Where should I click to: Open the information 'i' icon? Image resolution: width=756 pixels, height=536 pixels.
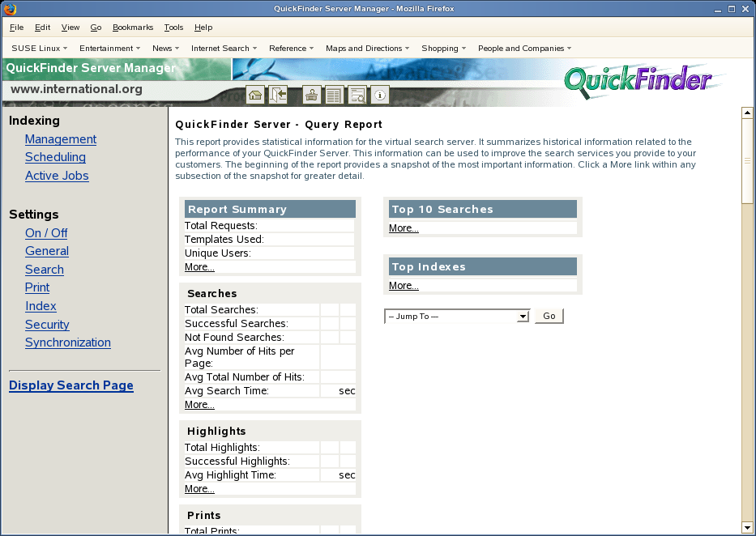point(380,95)
